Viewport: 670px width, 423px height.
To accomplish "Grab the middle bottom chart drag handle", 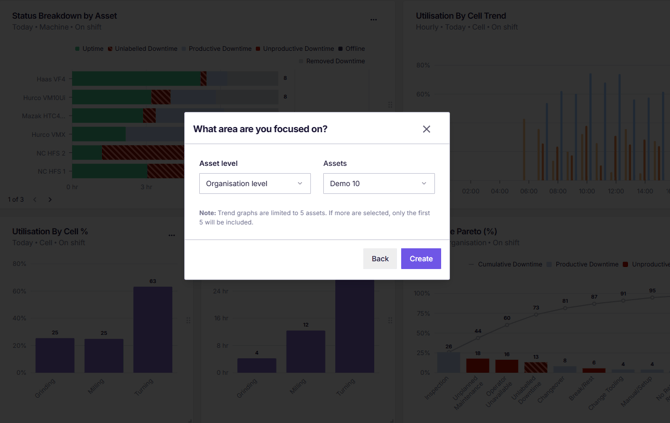I will coord(390,320).
